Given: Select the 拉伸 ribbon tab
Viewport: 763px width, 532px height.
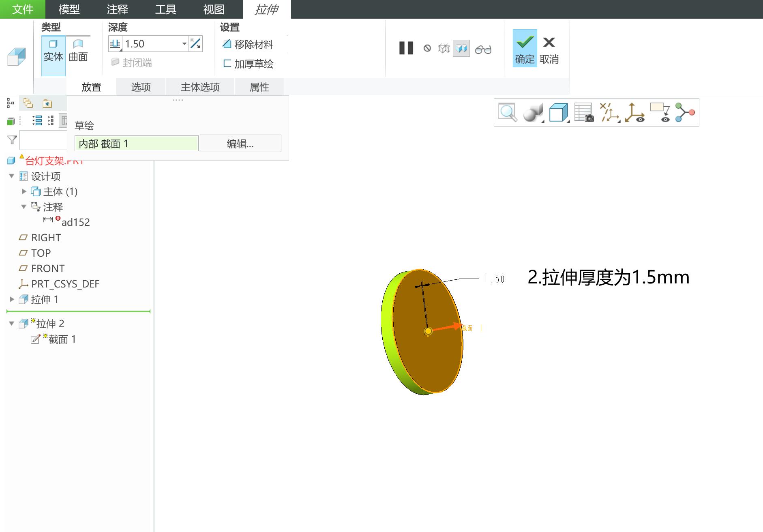Looking at the screenshot, I should [x=267, y=9].
